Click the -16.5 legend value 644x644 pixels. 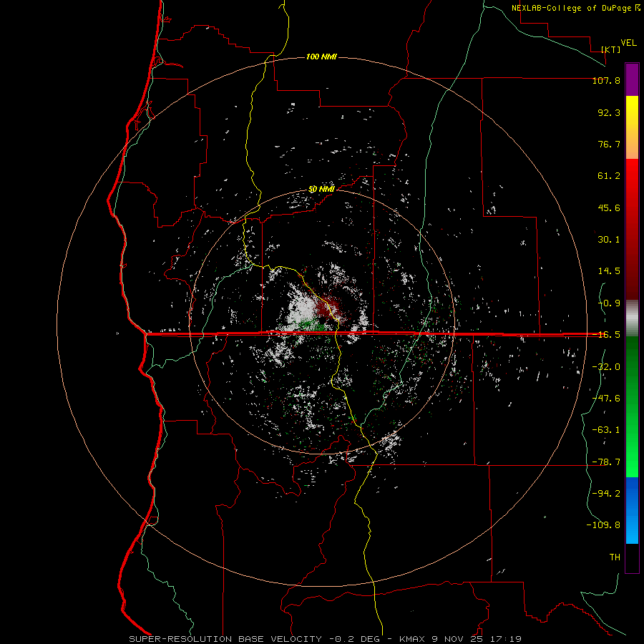click(606, 335)
